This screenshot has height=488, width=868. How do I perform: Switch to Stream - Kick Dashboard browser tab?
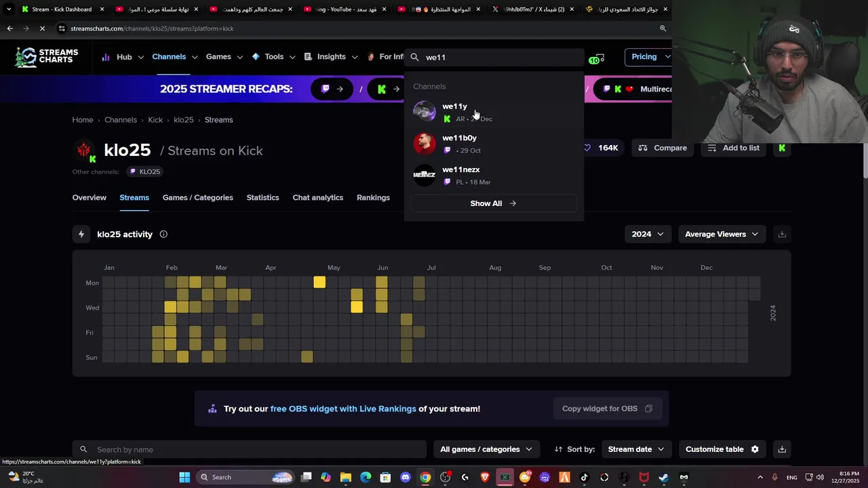[x=62, y=9]
